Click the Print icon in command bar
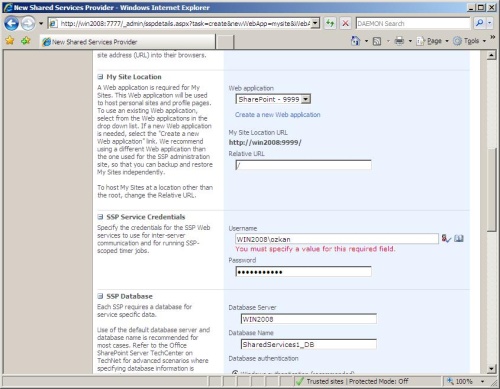Image resolution: width=500 pixels, height=389 pixels. (399, 41)
